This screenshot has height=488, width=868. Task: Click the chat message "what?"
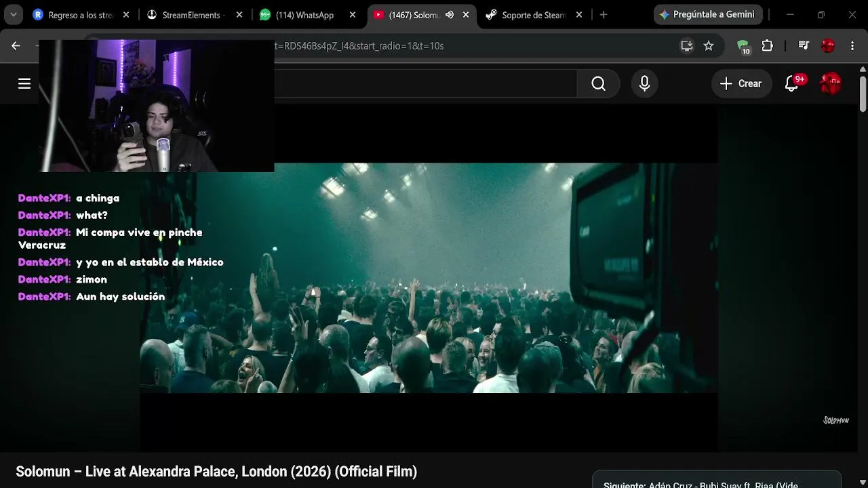92,215
